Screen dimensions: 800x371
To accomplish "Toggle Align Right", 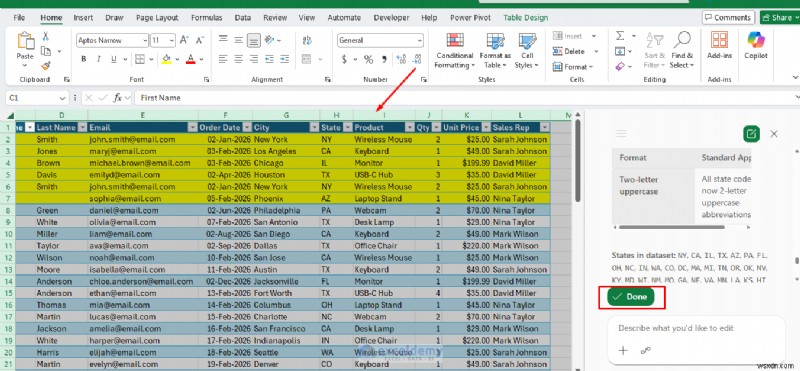I will (254, 59).
